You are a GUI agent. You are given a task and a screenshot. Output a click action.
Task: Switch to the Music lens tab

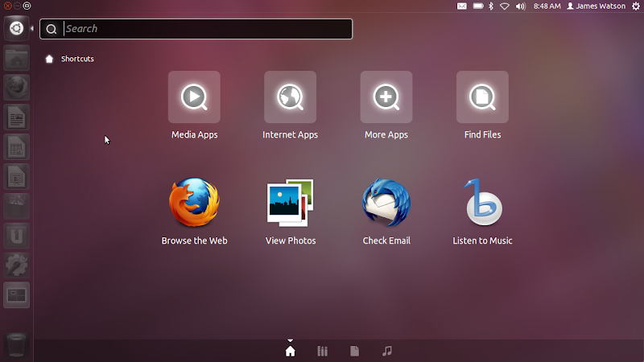(387, 352)
